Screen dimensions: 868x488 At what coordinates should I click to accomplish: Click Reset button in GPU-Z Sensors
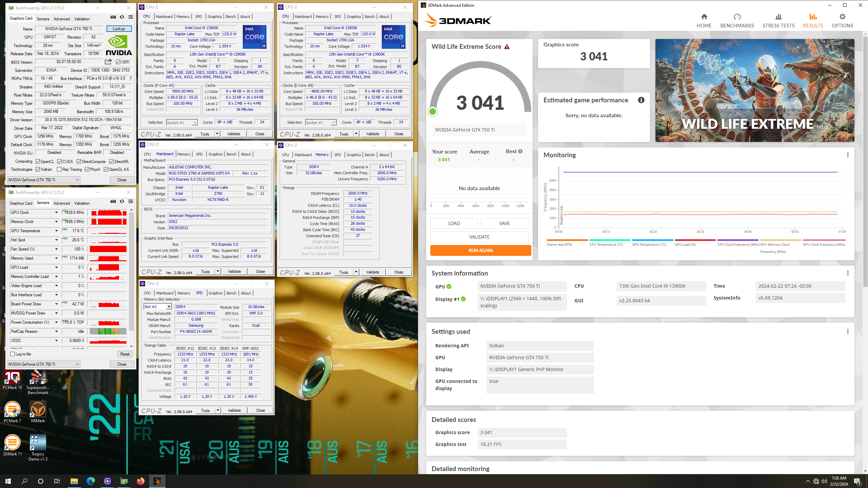[x=125, y=354]
